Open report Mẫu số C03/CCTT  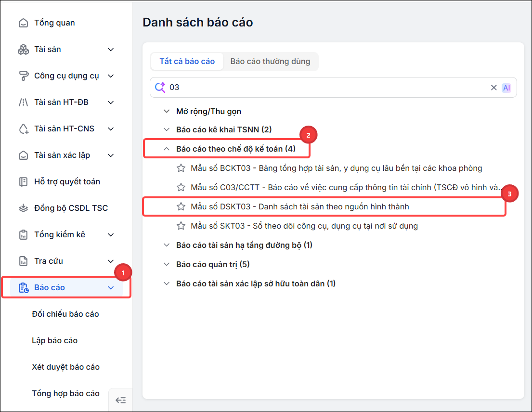tap(347, 187)
